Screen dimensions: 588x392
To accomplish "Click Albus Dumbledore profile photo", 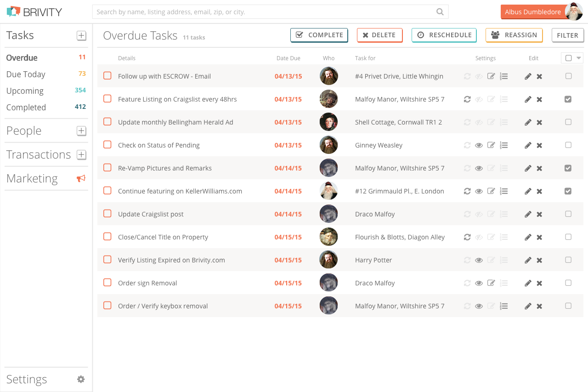I will pos(574,11).
